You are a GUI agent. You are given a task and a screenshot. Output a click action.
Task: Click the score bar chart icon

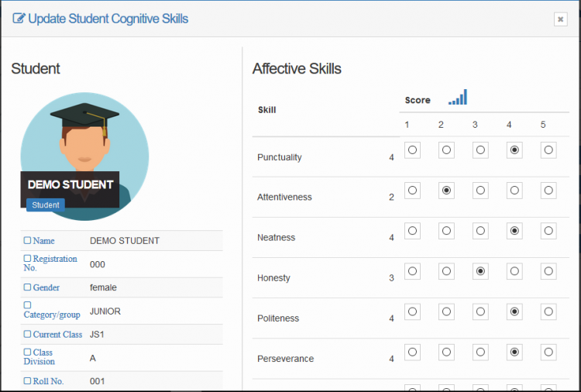(x=458, y=98)
